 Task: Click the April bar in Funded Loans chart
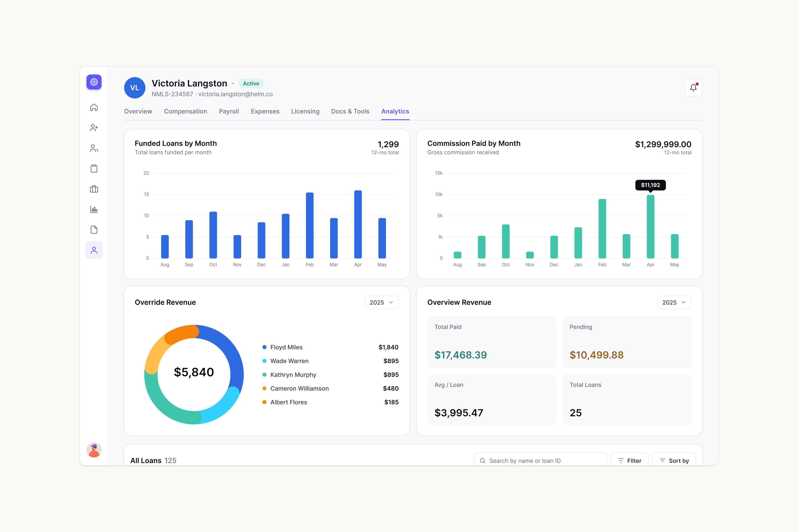point(358,224)
